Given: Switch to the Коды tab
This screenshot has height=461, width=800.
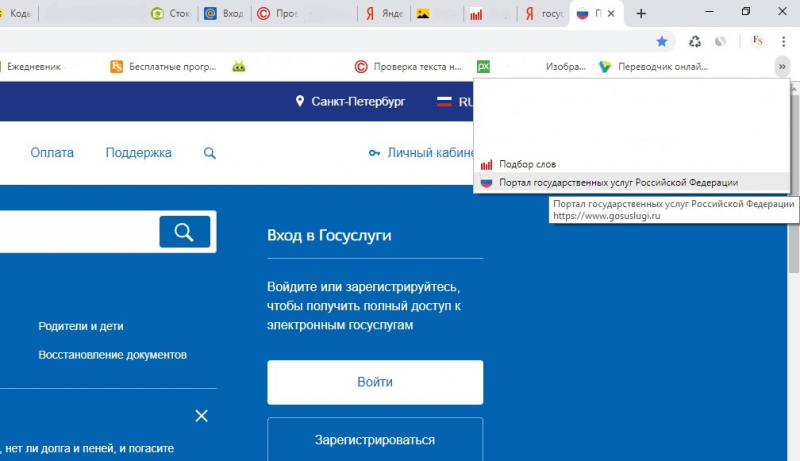Looking at the screenshot, I should 17,14.
